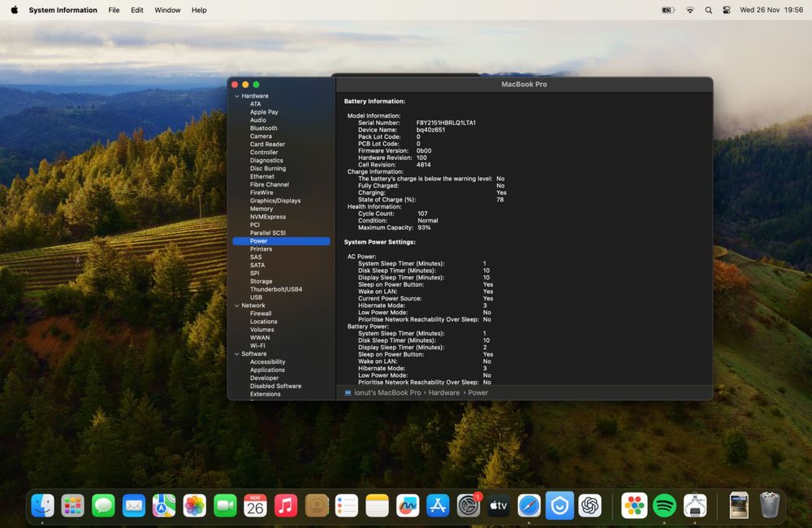Select Ethernet in the sidebar
Image resolution: width=812 pixels, height=528 pixels.
coord(262,177)
